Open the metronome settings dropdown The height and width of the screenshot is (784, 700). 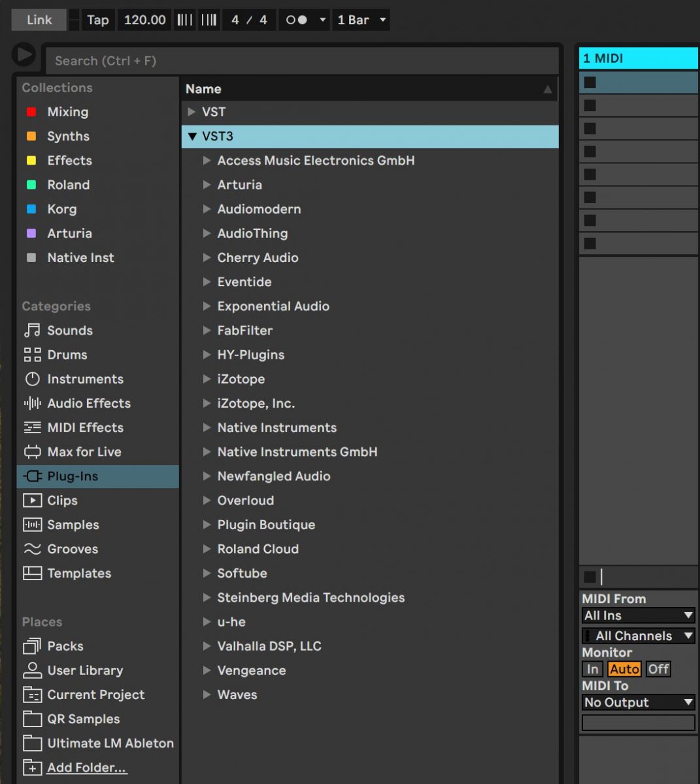[322, 20]
